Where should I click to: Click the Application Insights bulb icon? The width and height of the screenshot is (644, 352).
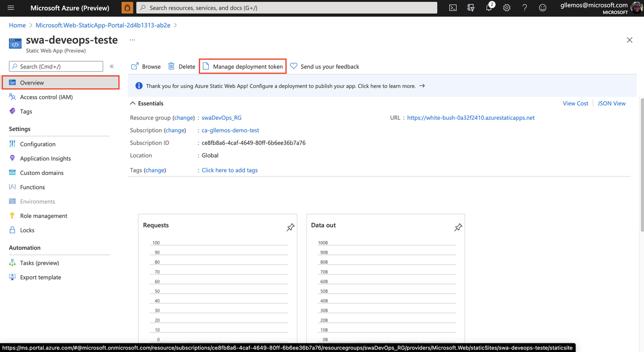coord(12,158)
